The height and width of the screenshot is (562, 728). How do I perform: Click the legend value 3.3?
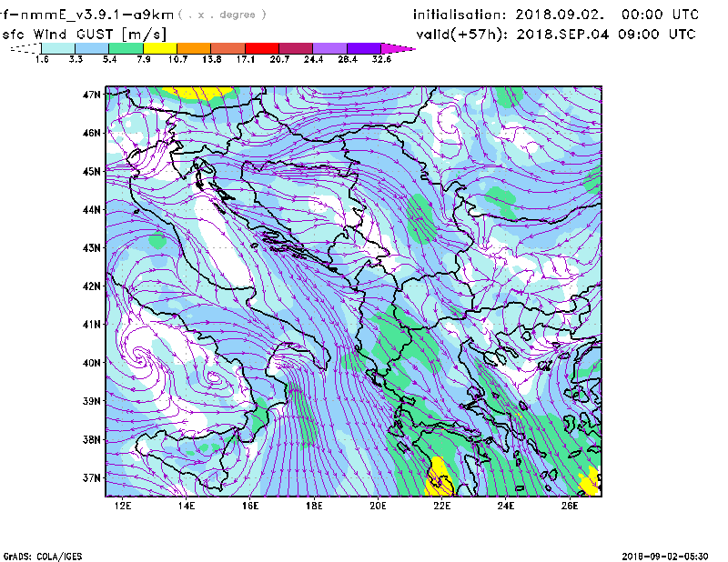[76, 59]
